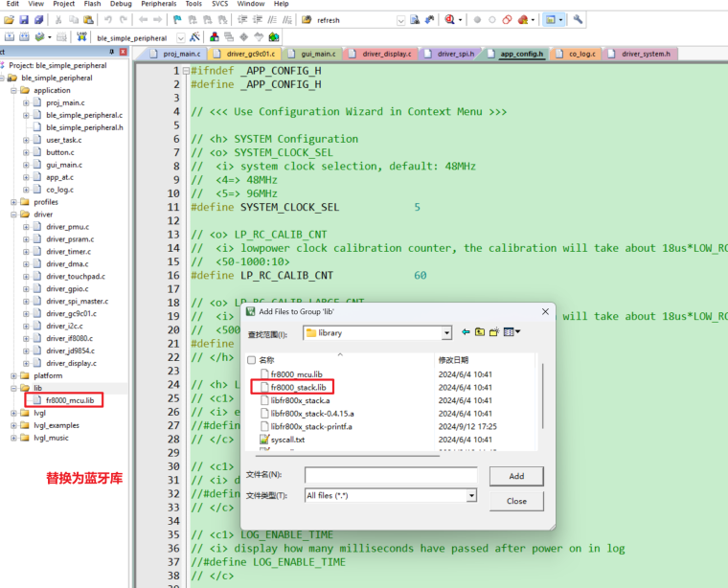Open the target selection dropdown ble_simple_peripheral

(x=181, y=38)
